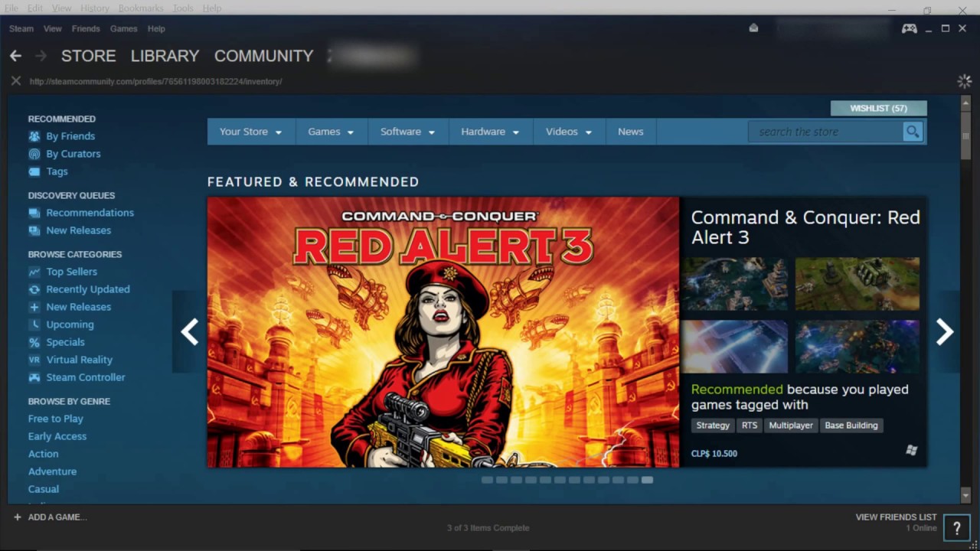980x551 pixels.
Task: Click the Steam Controller icon
Action: pyautogui.click(x=34, y=377)
